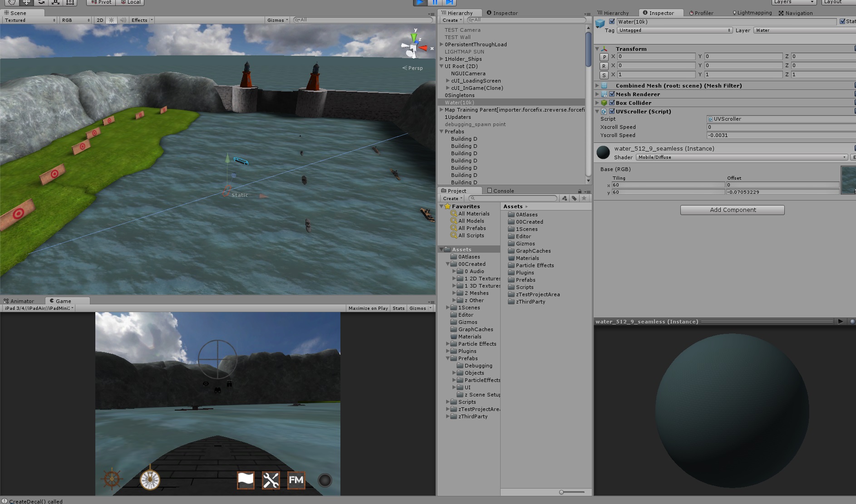This screenshot has height=504, width=856.
Task: Collapse the UI Root (2D) hierarchy item
Action: click(442, 66)
